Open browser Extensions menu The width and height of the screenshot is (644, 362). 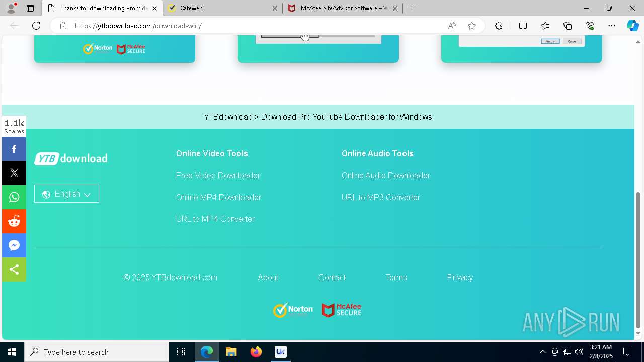click(499, 26)
